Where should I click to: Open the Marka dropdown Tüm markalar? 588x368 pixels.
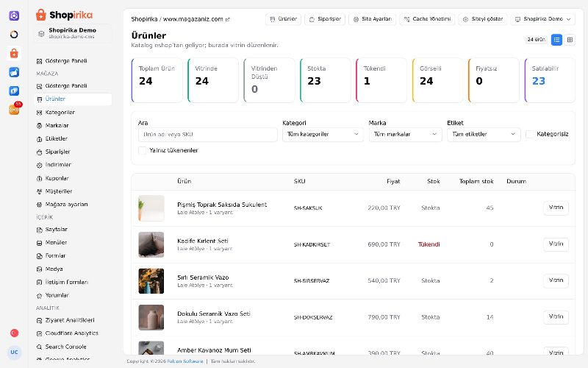(405, 134)
